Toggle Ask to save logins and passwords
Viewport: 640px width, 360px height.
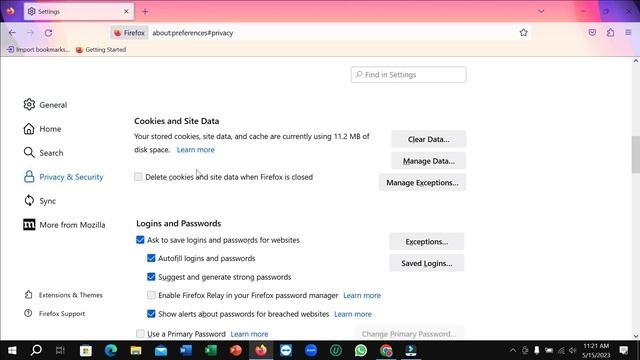tap(140, 240)
